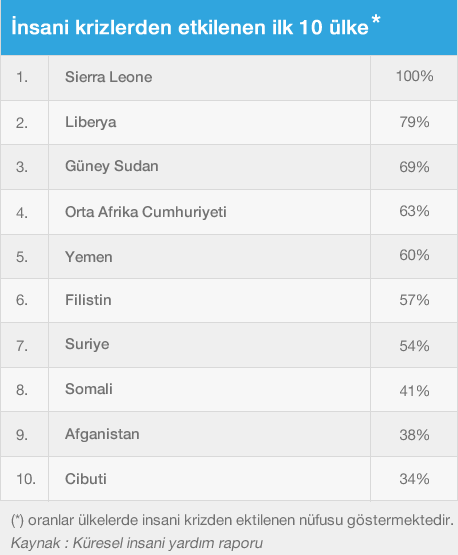Click the 69% value cell
Screen dimensions: 458x555
click(x=414, y=167)
